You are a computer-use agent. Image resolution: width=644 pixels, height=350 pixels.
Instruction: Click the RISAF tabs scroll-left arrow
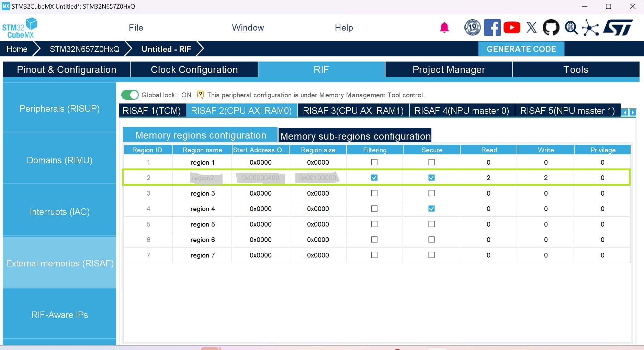point(625,112)
